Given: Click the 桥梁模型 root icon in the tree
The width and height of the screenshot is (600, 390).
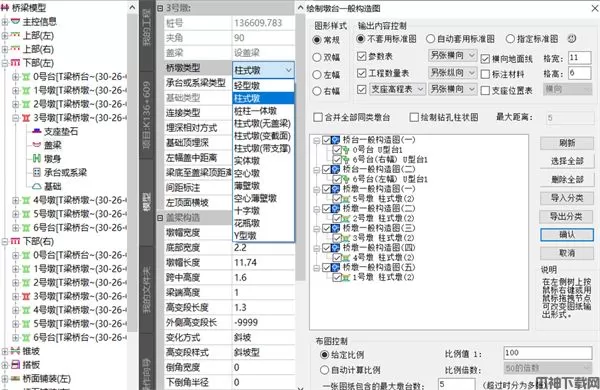Looking at the screenshot, I should [x=5, y=7].
